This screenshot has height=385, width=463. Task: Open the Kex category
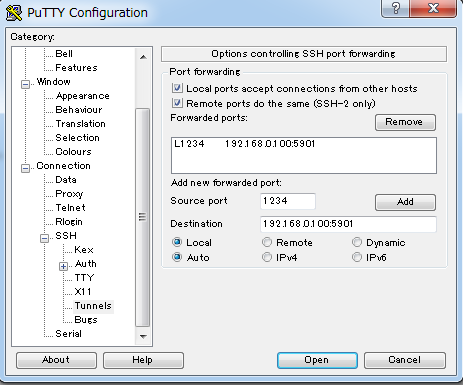(84, 250)
